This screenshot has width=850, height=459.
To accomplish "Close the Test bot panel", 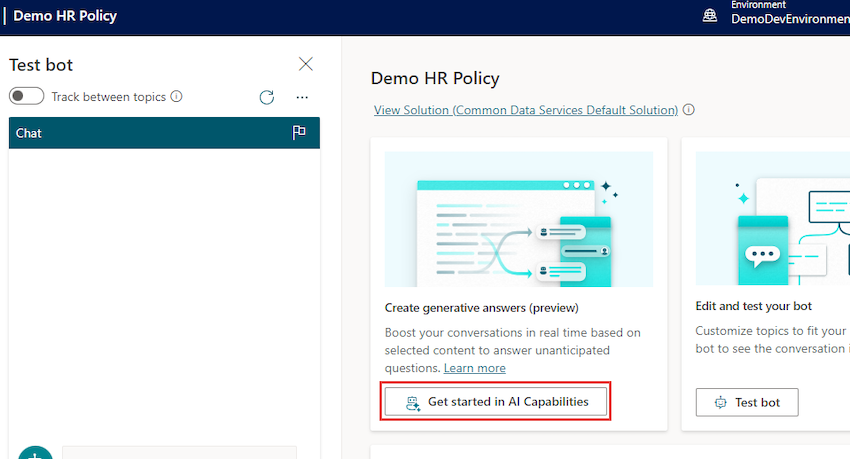I will 306,64.
